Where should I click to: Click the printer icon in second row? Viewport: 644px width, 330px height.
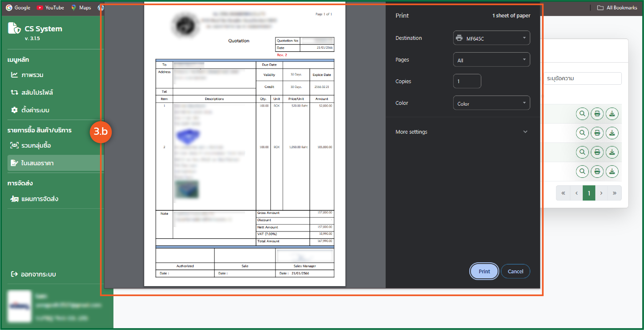click(597, 133)
